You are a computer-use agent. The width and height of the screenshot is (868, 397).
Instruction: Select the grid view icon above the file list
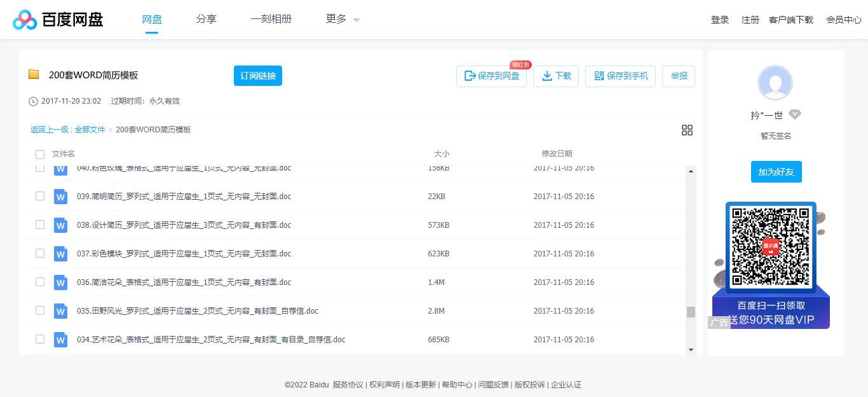(687, 130)
